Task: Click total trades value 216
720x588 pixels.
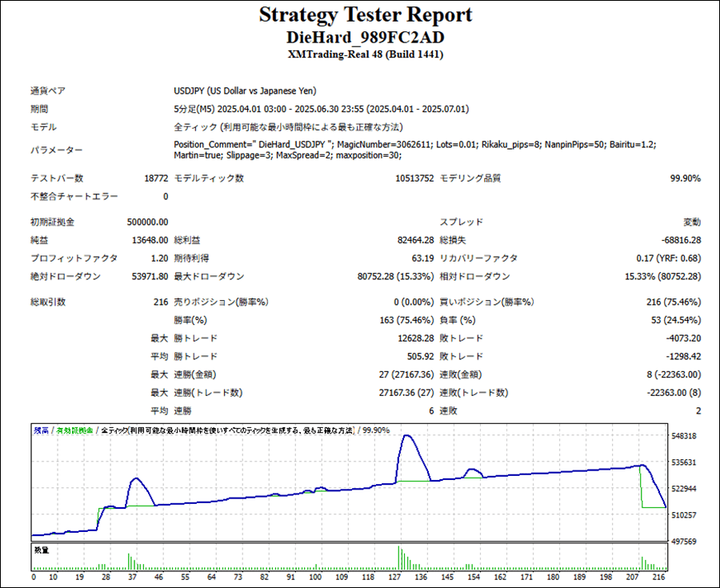Action: (161, 302)
